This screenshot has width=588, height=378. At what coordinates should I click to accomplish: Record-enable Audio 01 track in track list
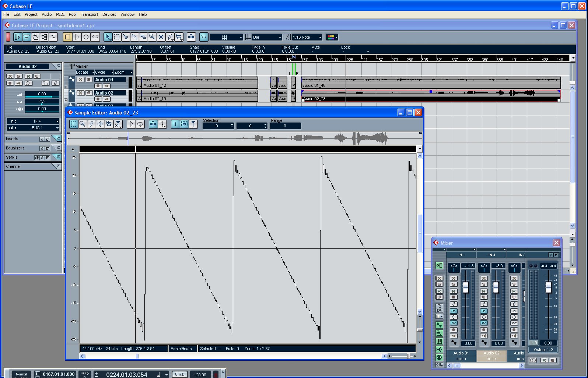point(98,86)
